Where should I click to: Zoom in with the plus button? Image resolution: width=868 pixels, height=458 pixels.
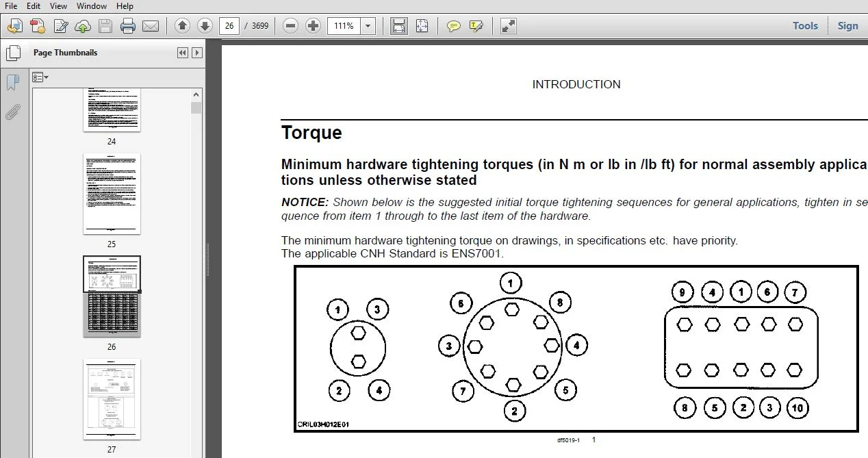click(x=314, y=26)
